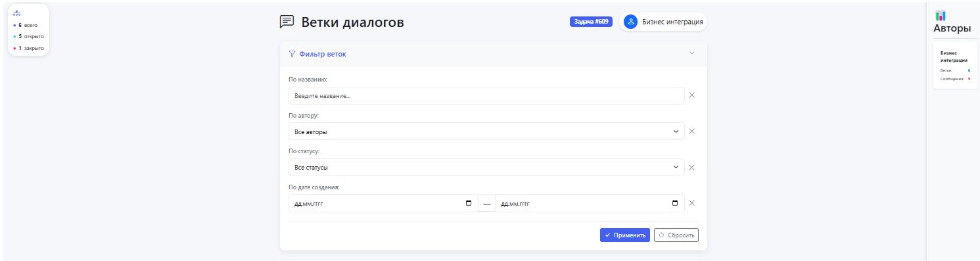
Task: Click the start date field
Action: click(x=383, y=203)
